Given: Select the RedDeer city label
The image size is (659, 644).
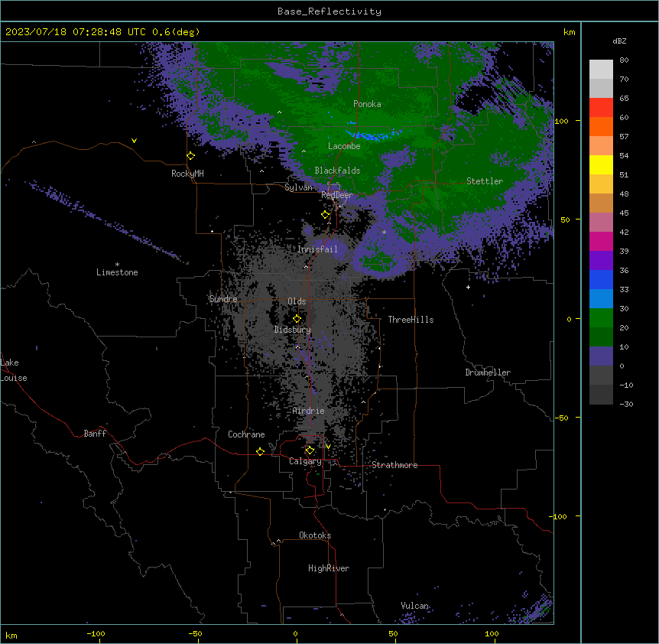Looking at the screenshot, I should click(x=337, y=195).
